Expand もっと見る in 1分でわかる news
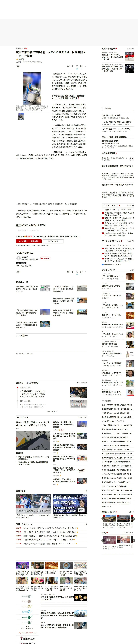The height and width of the screenshot is (644, 138). click(52, 412)
